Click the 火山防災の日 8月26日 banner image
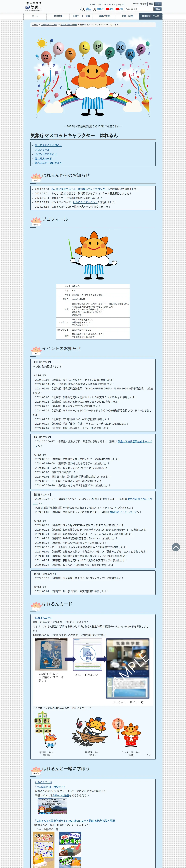186x868 pixels. 52,806
